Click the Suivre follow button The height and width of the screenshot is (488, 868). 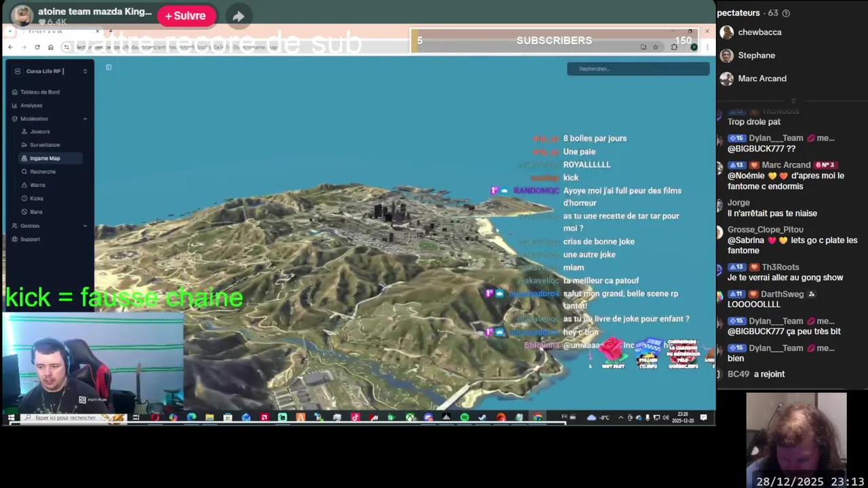point(186,16)
